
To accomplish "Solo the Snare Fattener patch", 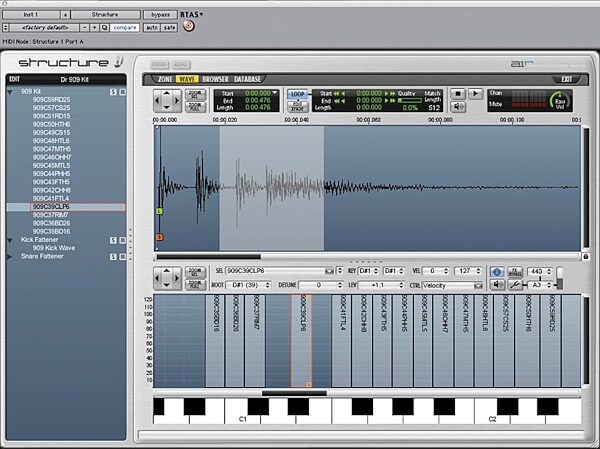I will click(113, 256).
